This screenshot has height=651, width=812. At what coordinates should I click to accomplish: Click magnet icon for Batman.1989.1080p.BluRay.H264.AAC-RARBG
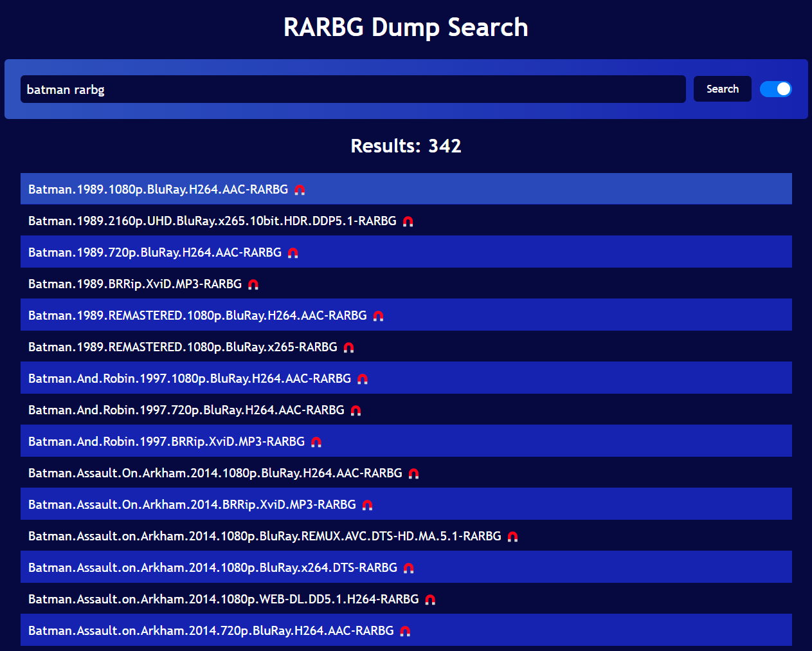coord(300,190)
